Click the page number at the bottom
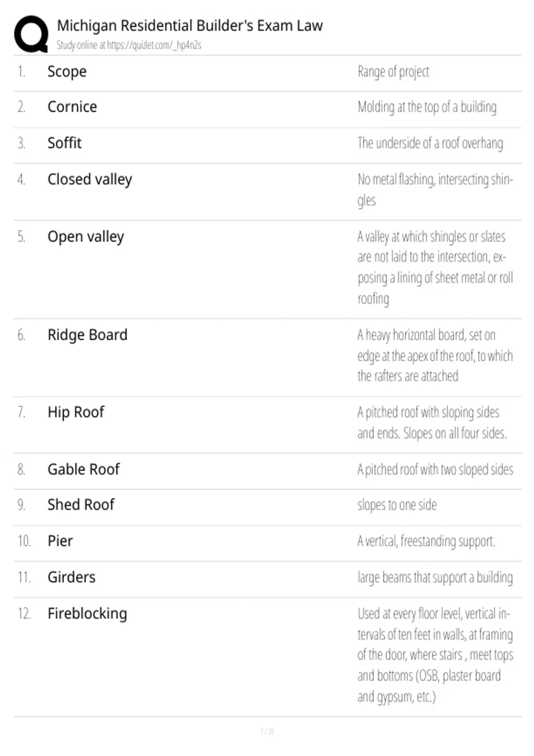The image size is (534, 756). (x=267, y=731)
